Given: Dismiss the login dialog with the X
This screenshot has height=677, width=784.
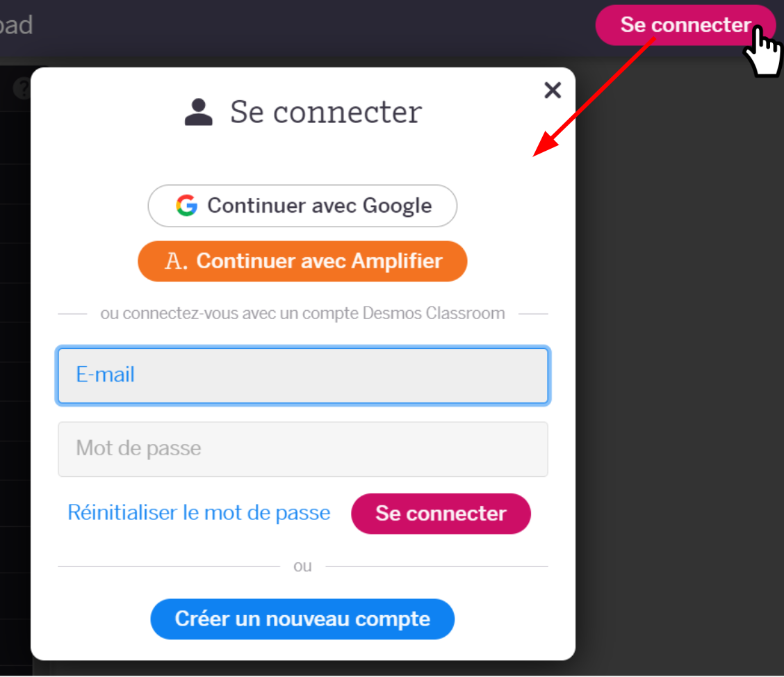Looking at the screenshot, I should pos(553,90).
